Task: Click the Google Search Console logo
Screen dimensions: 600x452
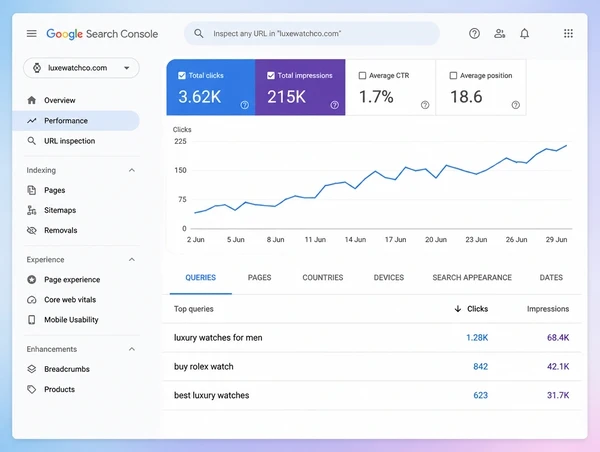Action: click(x=102, y=34)
